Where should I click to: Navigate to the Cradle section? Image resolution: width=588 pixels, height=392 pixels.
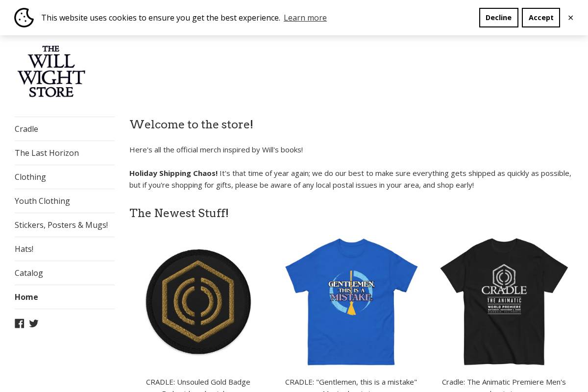point(26,129)
